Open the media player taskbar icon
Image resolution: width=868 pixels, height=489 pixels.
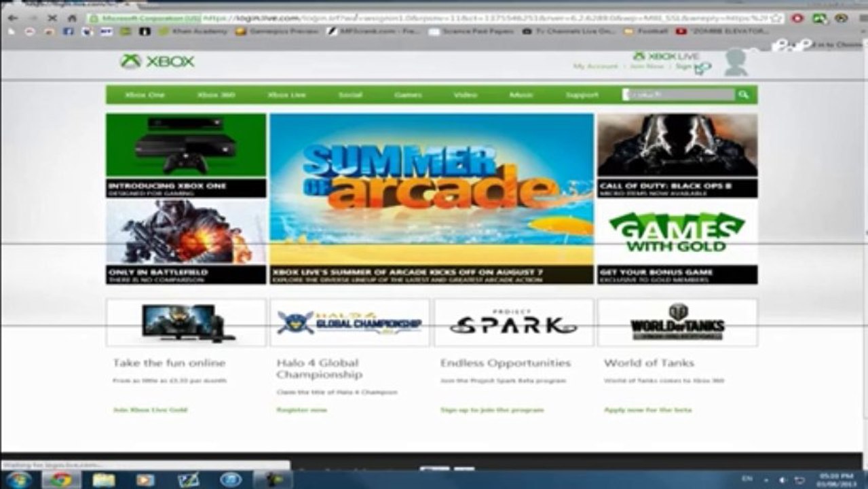(145, 479)
